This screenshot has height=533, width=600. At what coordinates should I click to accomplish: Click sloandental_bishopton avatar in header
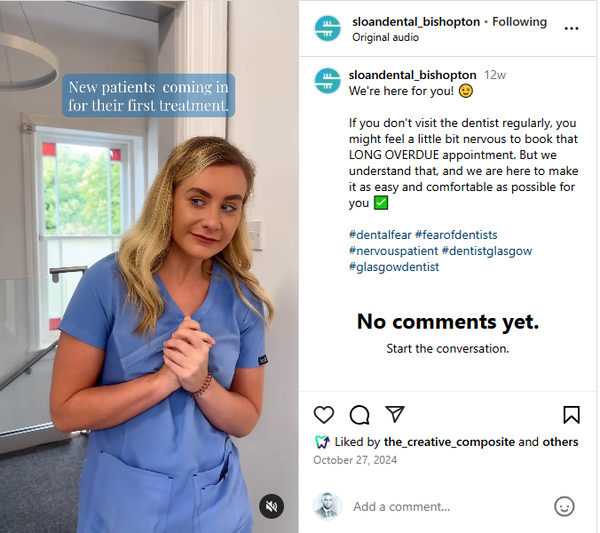327,28
